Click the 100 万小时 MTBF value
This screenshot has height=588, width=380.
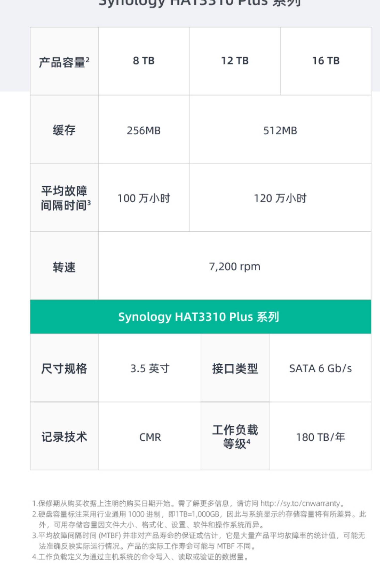pyautogui.click(x=144, y=198)
